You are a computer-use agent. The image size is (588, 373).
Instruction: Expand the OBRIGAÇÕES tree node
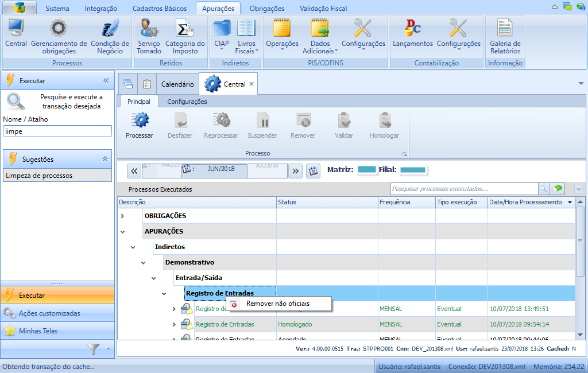[x=122, y=216]
